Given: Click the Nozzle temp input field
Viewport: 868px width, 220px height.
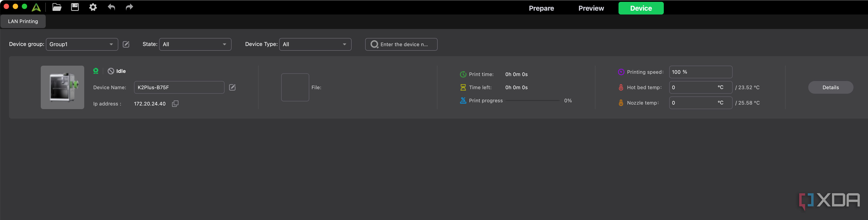Looking at the screenshot, I should pos(700,103).
